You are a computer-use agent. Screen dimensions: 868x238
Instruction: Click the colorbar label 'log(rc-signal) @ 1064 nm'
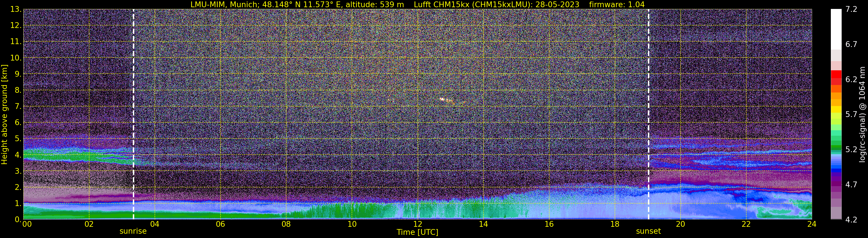[862, 115]
